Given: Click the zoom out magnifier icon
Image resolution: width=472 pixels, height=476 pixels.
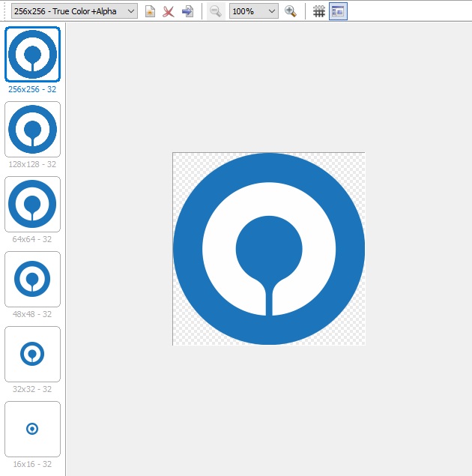Looking at the screenshot, I should pyautogui.click(x=215, y=11).
